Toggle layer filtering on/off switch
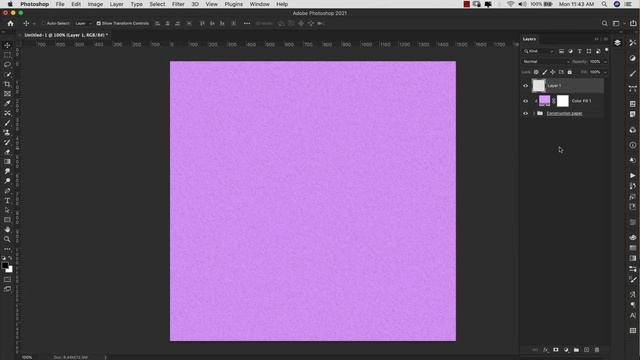The height and width of the screenshot is (360, 640). pos(607,50)
